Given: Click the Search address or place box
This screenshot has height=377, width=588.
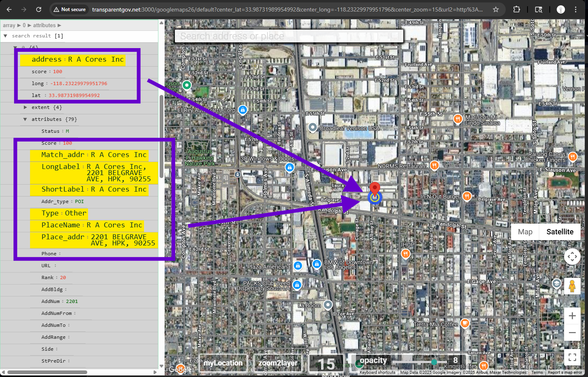Looking at the screenshot, I should (x=289, y=36).
